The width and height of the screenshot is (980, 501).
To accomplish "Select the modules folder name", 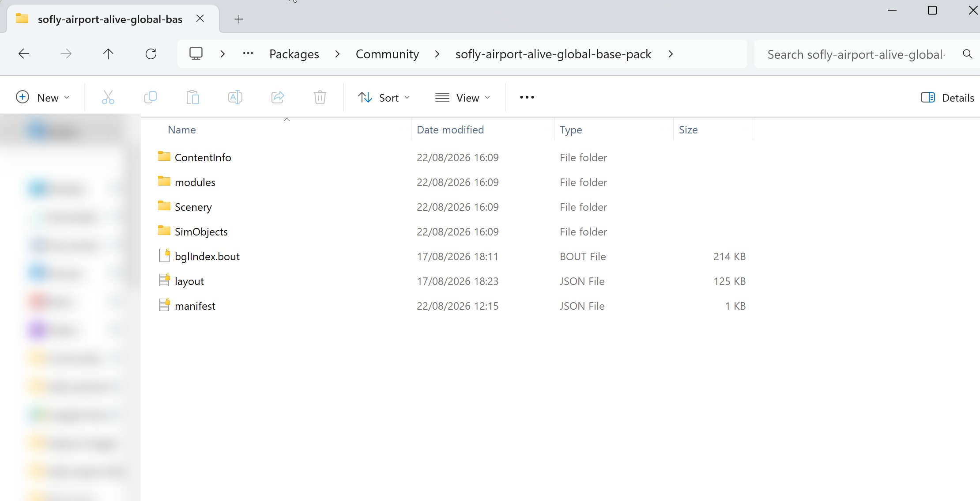I will tap(195, 182).
